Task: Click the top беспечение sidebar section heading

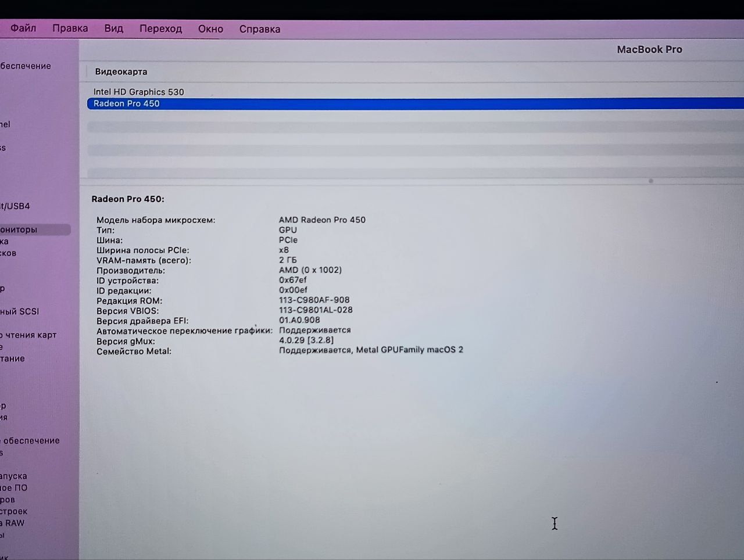Action: [26, 66]
